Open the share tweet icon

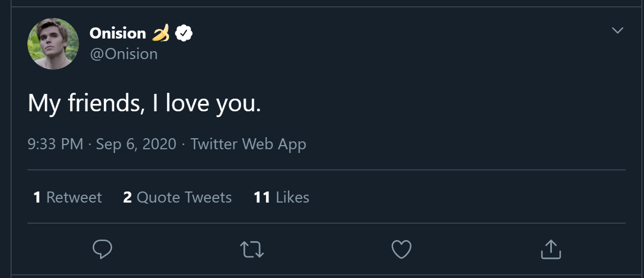[x=551, y=249]
